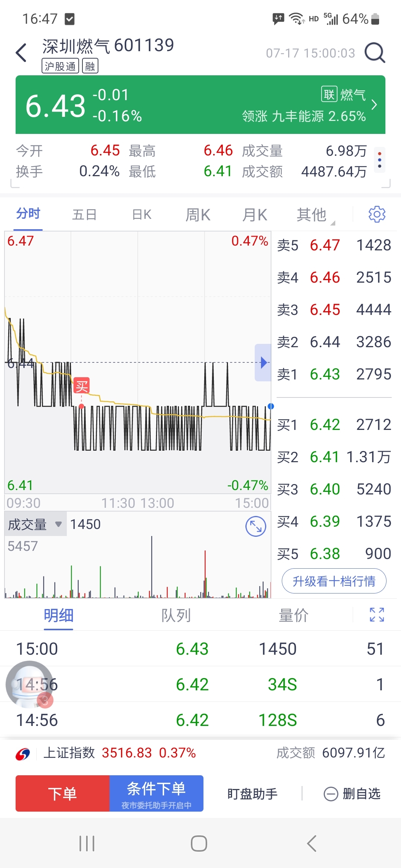Tap the 联 sector badge icon
401x868 pixels.
329,94
